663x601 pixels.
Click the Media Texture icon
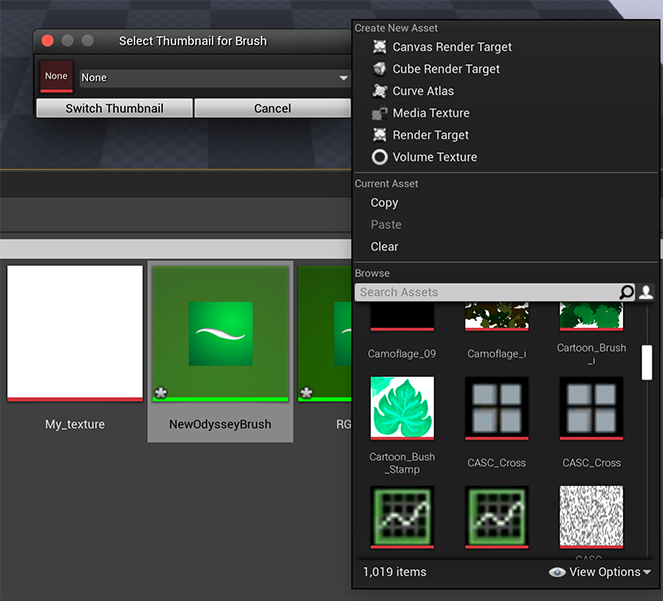click(x=379, y=113)
